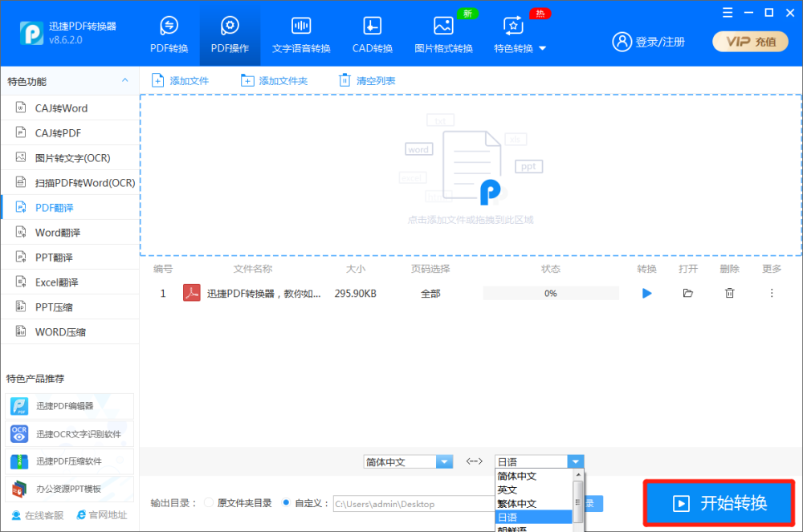The height and width of the screenshot is (532, 803).
Task: Click the 全部 page selection cell
Action: tap(430, 294)
